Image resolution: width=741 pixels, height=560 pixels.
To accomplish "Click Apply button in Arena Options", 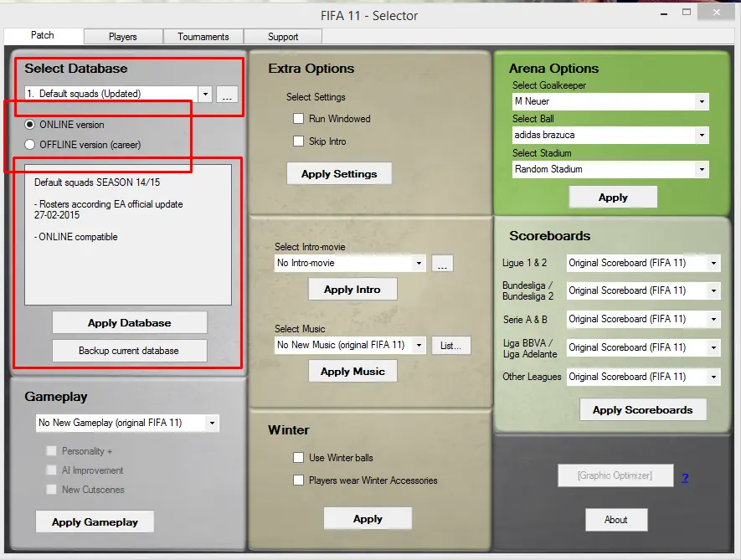I will [613, 197].
